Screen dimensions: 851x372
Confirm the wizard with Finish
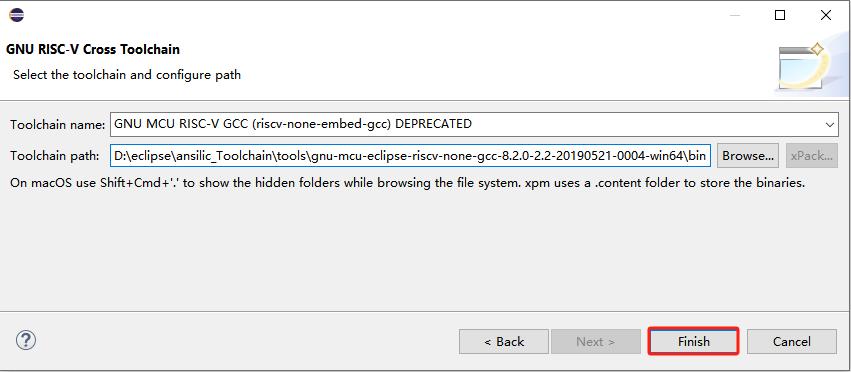694,341
